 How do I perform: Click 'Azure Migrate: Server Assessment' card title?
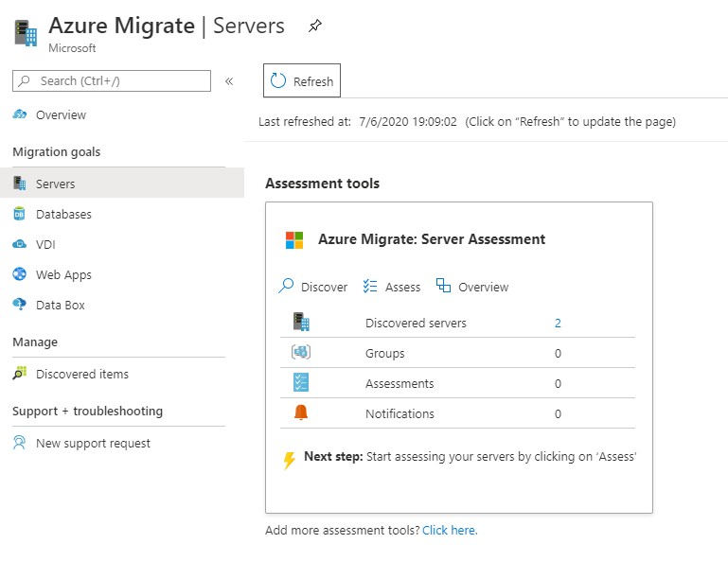tap(432, 239)
